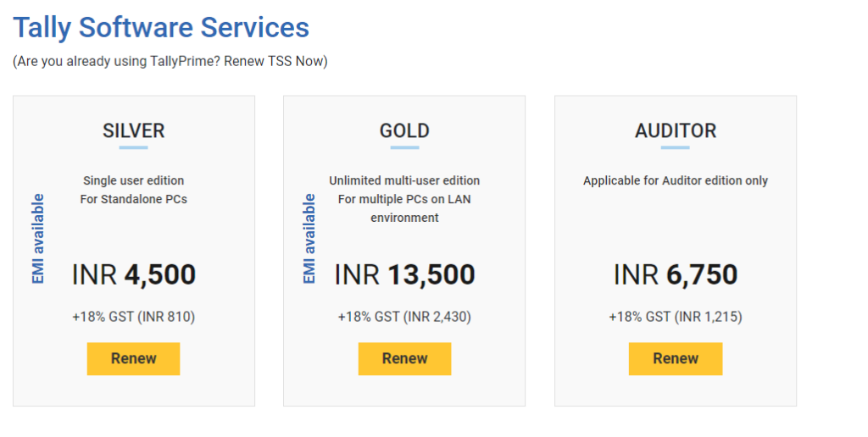Click the INR 4,500 price

pos(134,274)
